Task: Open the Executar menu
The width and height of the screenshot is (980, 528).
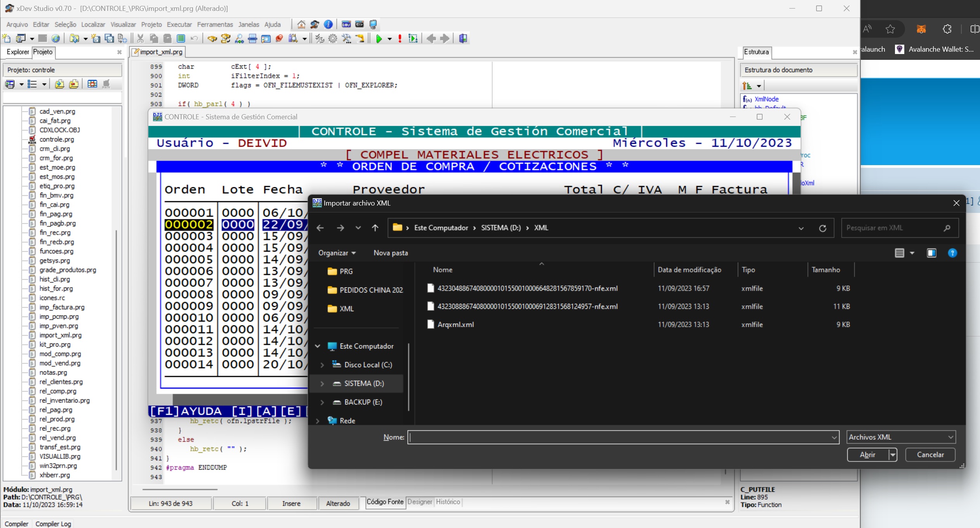Action: pos(179,24)
